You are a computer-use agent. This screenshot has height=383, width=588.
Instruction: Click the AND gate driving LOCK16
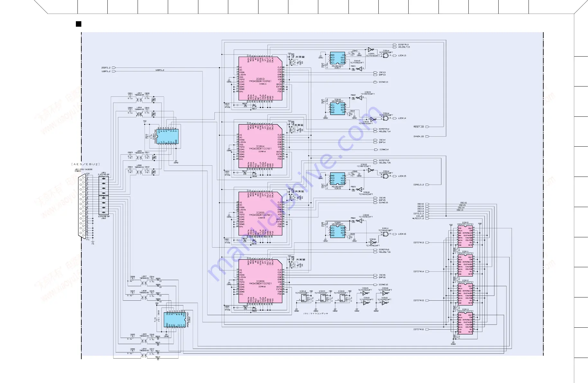point(385,234)
